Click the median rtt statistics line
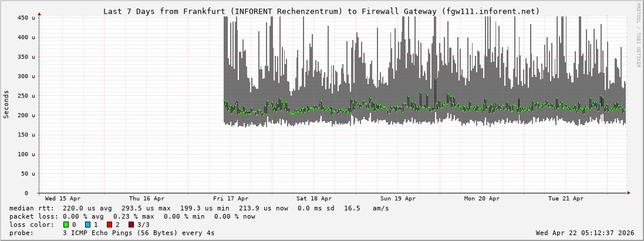Image resolution: width=644 pixels, height=241 pixels. point(199,208)
